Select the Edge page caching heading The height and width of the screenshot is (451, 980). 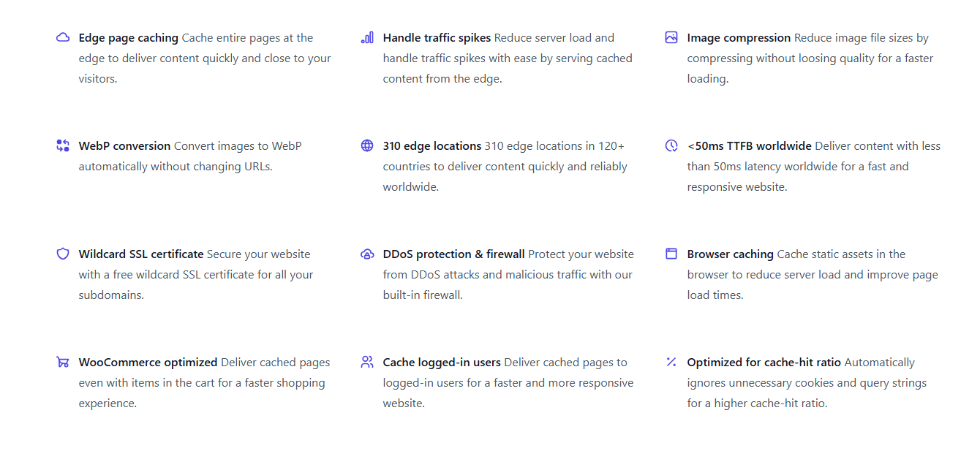(x=129, y=38)
